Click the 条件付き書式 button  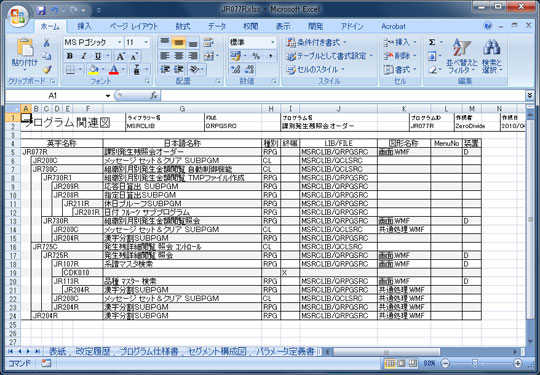click(317, 43)
